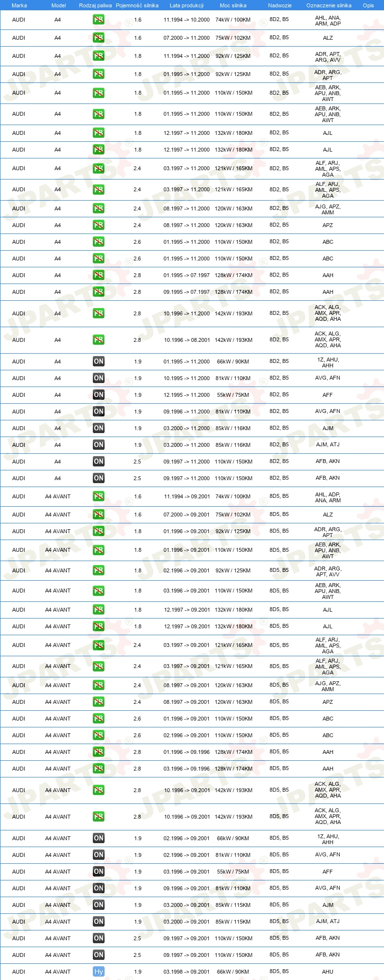Click date range '07.2000 -> 11.2000'
384x980 pixels.
[187, 38]
